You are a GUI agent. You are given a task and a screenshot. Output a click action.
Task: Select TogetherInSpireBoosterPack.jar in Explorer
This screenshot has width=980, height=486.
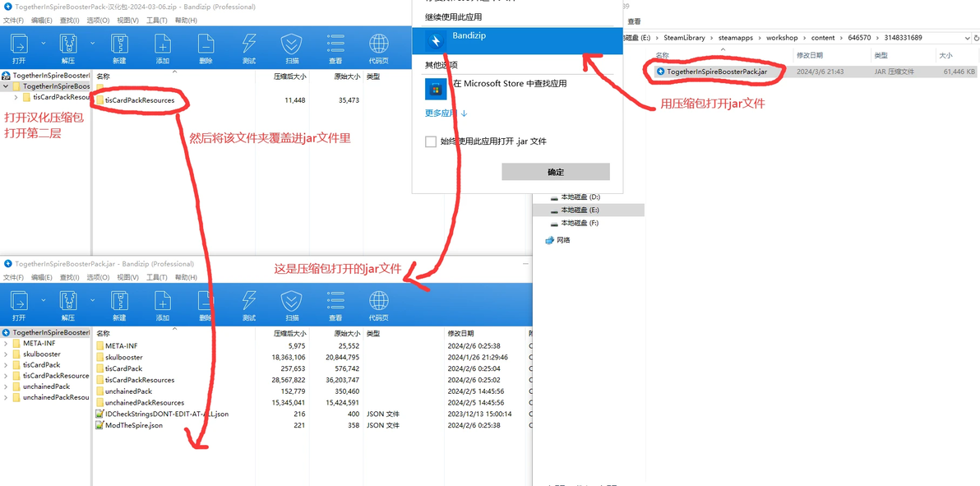click(716, 72)
